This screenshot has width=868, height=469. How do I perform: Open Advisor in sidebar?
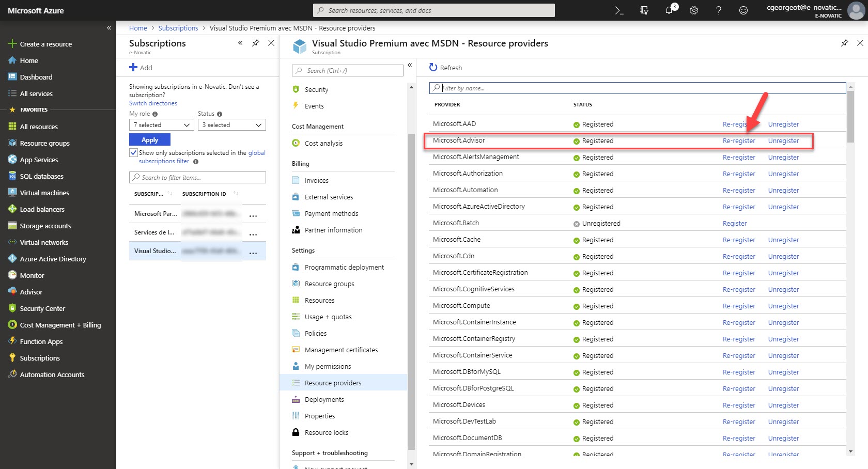31,292
